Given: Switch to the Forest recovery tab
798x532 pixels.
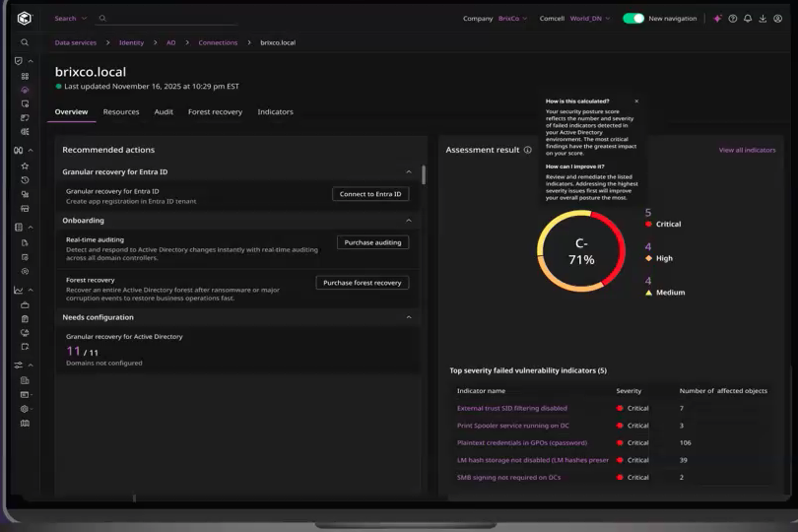Looking at the screenshot, I should pos(215,112).
